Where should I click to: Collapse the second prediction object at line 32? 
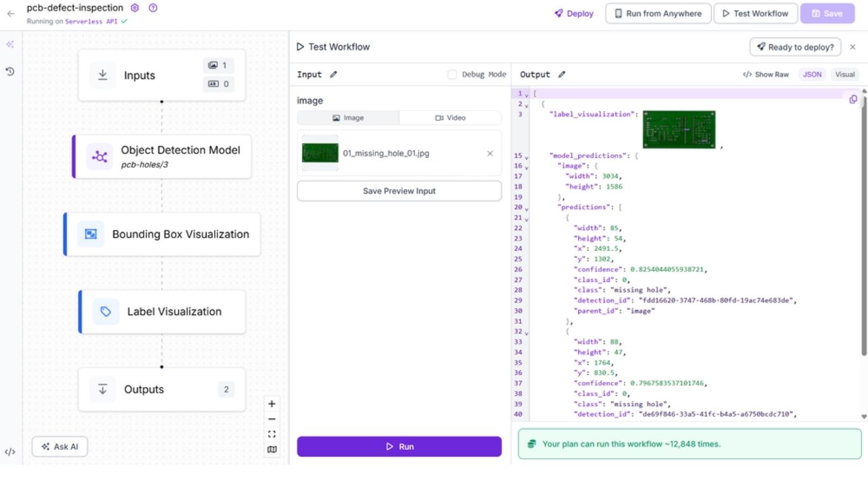click(527, 332)
